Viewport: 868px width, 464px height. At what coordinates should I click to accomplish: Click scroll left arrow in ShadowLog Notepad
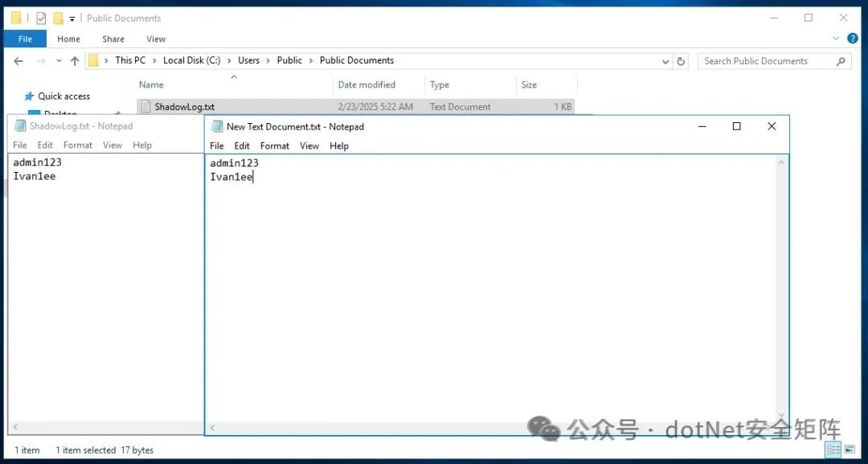pos(15,427)
